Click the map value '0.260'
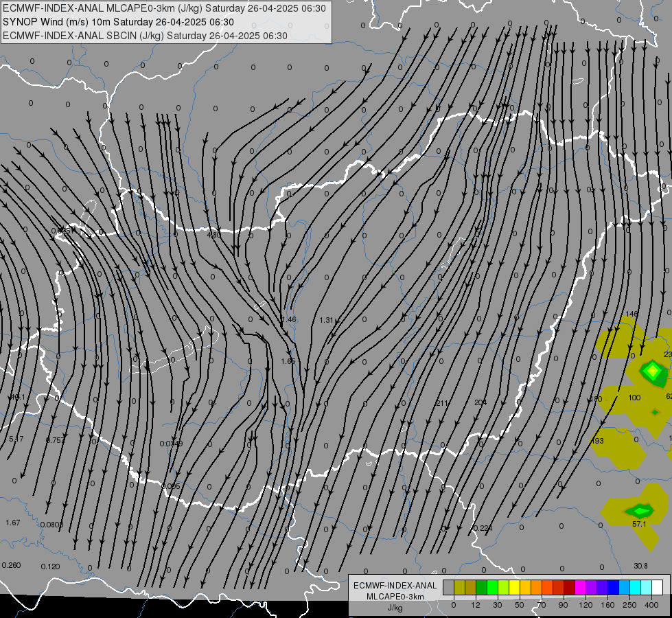 coord(11,565)
